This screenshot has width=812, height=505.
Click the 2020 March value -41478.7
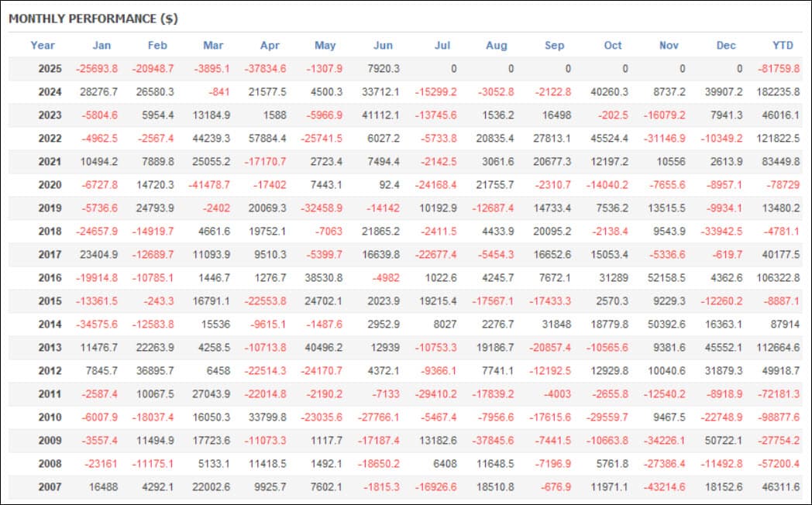[208, 185]
